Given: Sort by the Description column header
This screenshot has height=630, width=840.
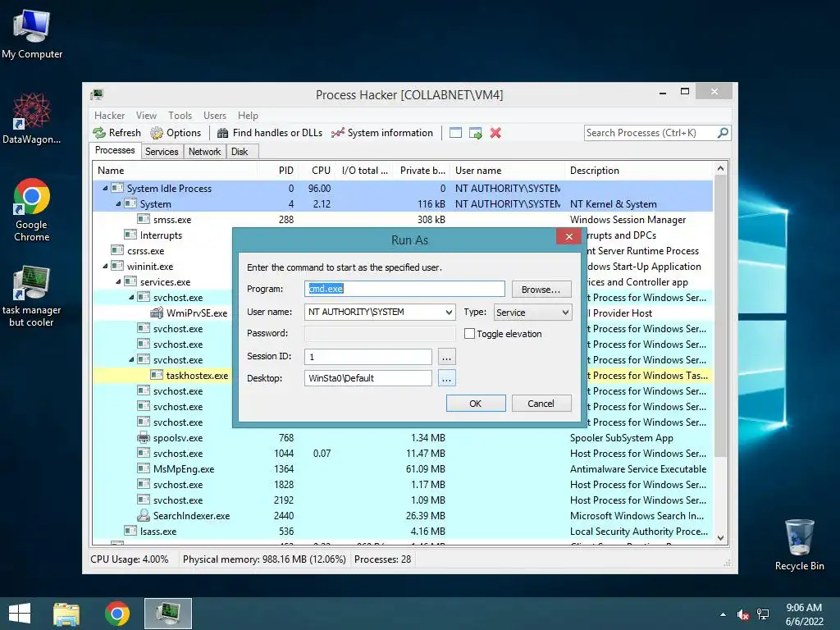Looking at the screenshot, I should pyautogui.click(x=638, y=171).
